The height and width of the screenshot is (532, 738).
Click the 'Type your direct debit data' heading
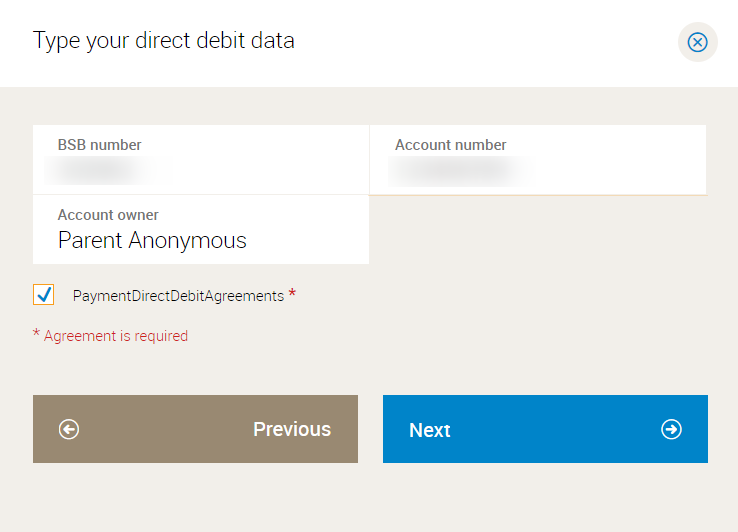[164, 41]
